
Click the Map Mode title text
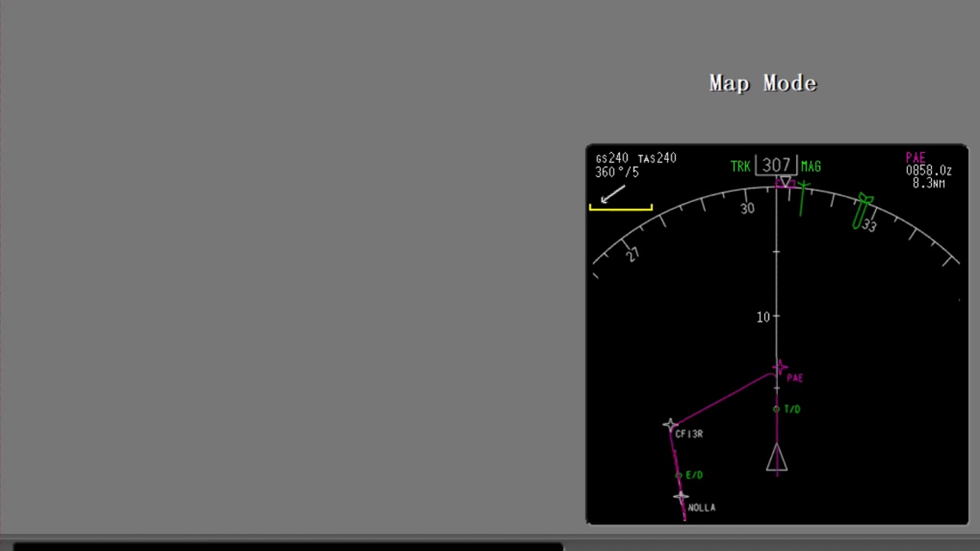(x=763, y=83)
